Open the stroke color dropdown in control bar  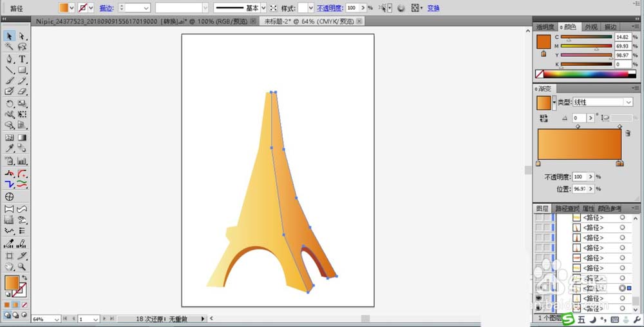[x=91, y=8]
